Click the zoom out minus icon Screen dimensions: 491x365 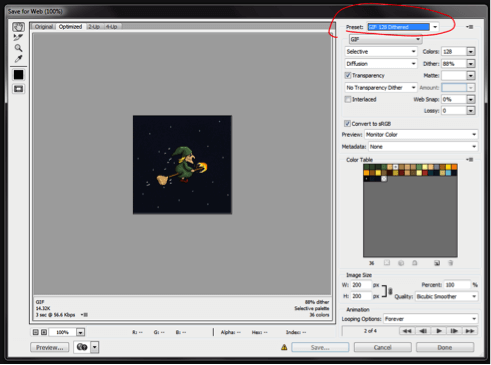coord(36,332)
